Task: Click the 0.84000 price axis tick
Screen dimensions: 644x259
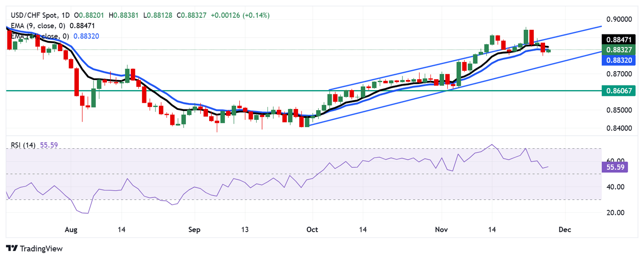Action: [619, 128]
